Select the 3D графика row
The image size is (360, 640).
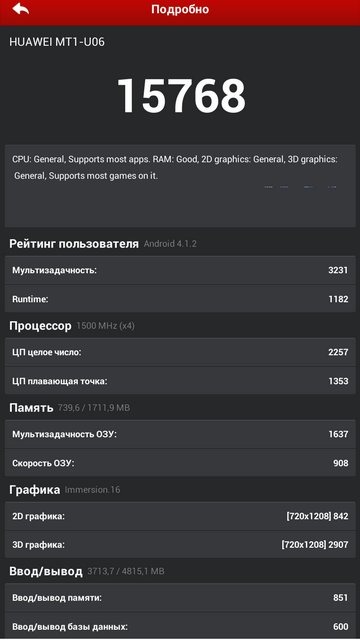pos(180,545)
